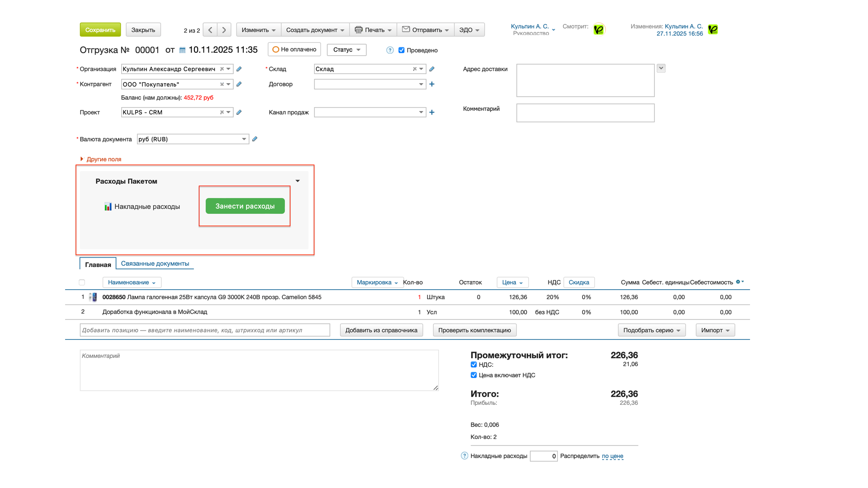Add a sales channel with the plus icon
Image resolution: width=868 pixels, height=488 pixels.
(x=432, y=112)
